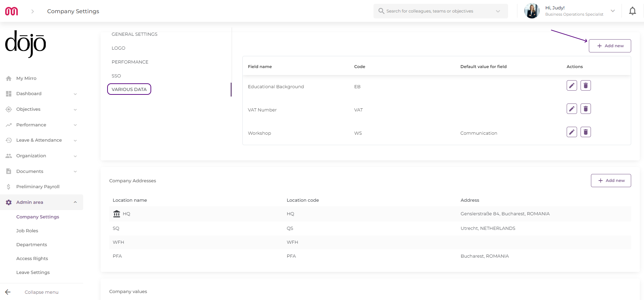This screenshot has height=300, width=644.
Task: Click the Admin area gear icon
Action: (x=9, y=202)
